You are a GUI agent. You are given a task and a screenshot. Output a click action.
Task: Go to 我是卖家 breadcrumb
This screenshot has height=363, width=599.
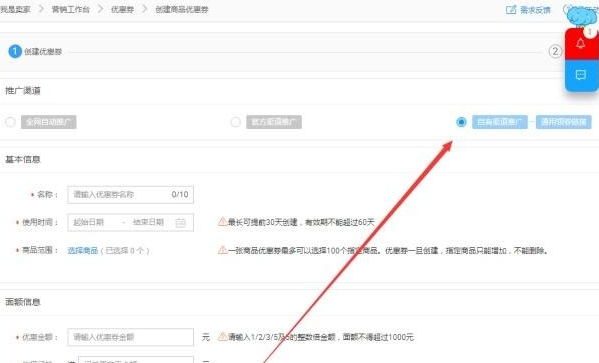pyautogui.click(x=15, y=10)
